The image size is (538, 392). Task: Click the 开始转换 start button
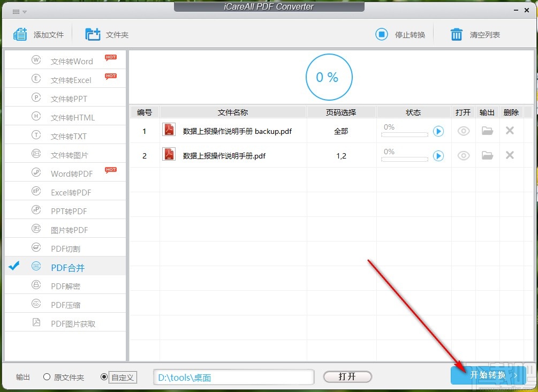point(488,375)
